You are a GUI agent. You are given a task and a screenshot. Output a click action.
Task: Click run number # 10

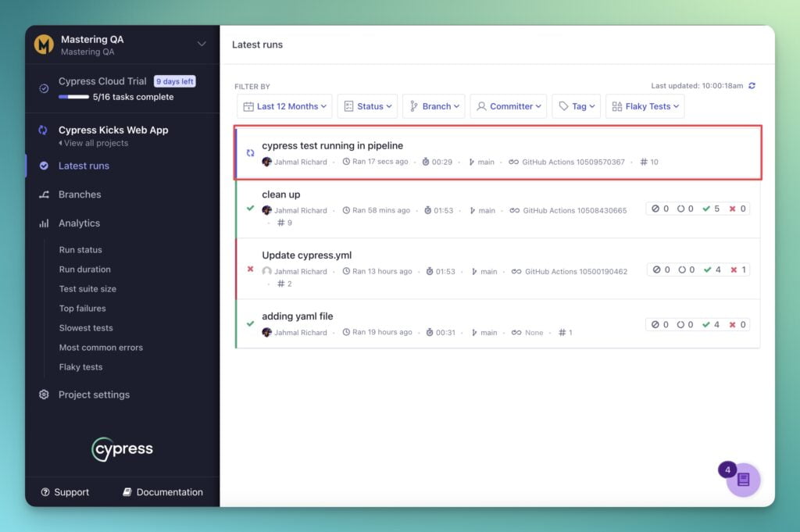click(x=649, y=162)
